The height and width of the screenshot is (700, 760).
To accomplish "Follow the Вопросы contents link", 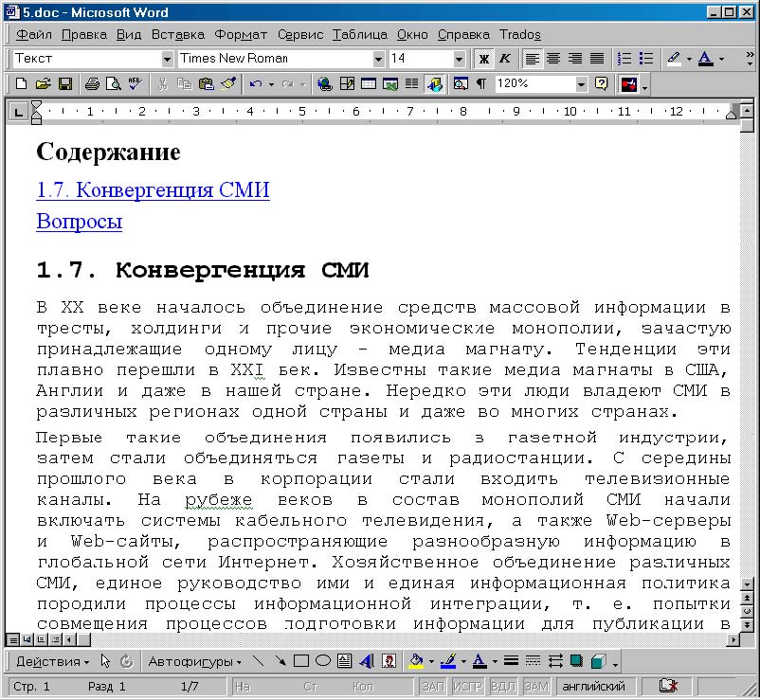I will 80,222.
